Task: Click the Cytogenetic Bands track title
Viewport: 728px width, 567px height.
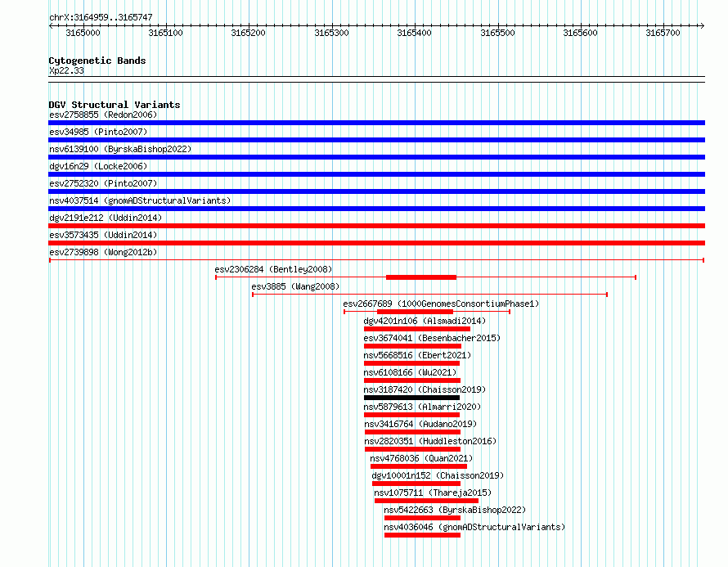Action: click(97, 61)
